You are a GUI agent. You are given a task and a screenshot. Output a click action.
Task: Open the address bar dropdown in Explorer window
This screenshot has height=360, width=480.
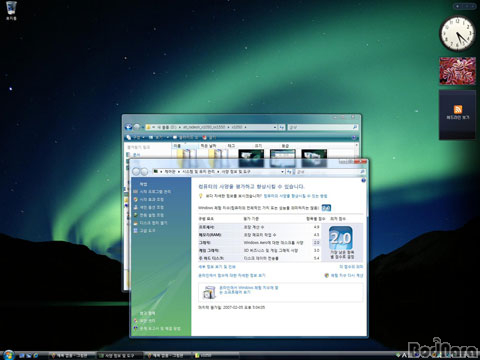click(x=275, y=127)
